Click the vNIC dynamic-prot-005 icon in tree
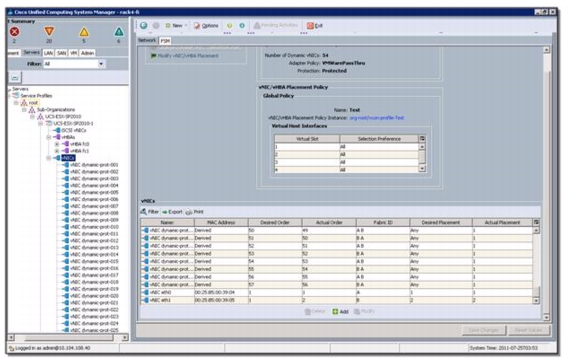The image size is (576, 361). [65, 192]
